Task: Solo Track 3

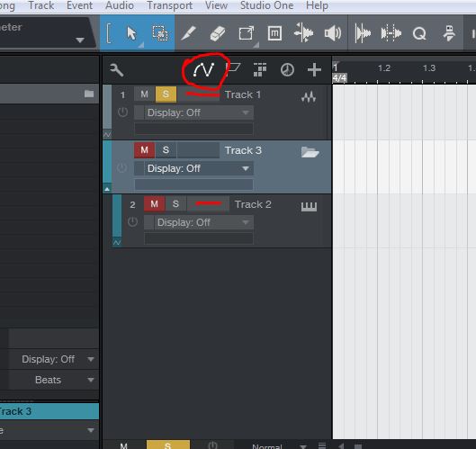Action: [x=166, y=150]
